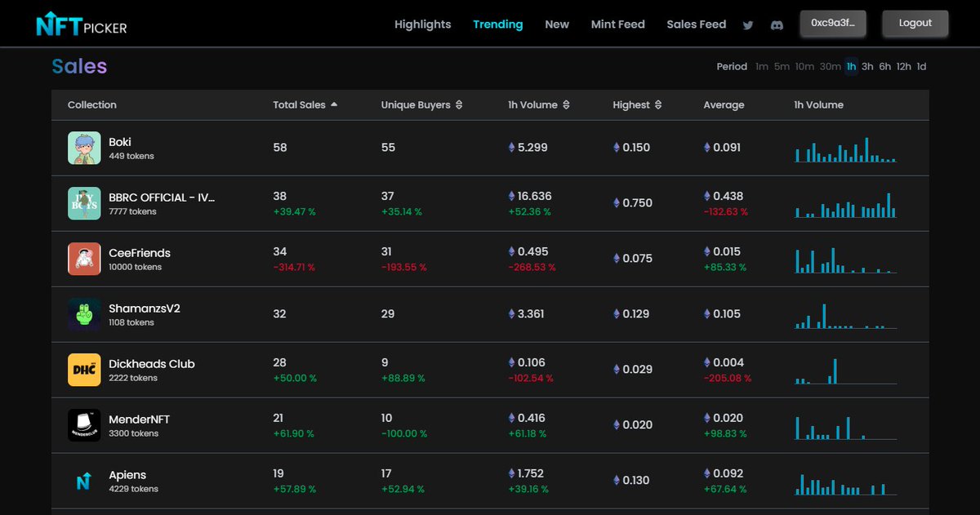Viewport: 980px width, 515px height.
Task: Select the 30m period filter
Action: 831,66
